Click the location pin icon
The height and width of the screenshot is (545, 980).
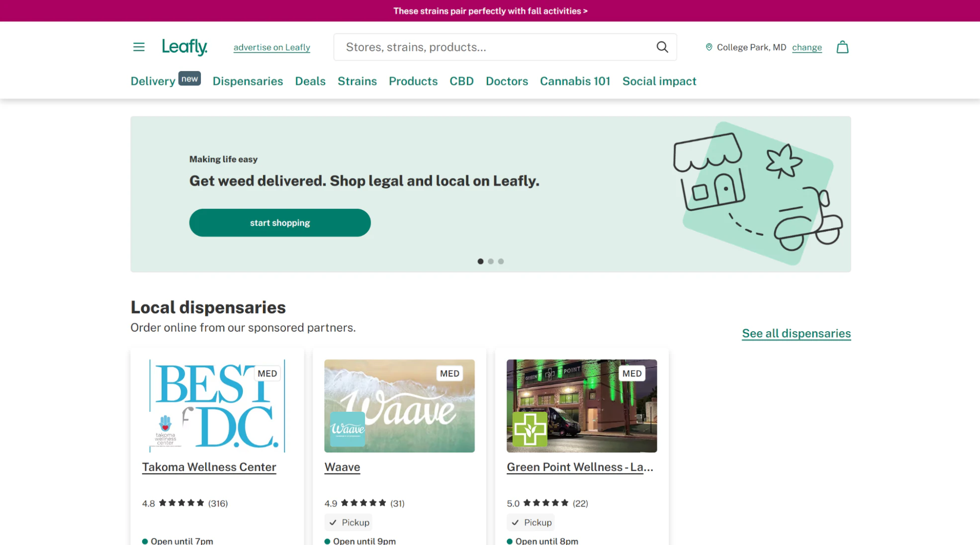(x=709, y=47)
